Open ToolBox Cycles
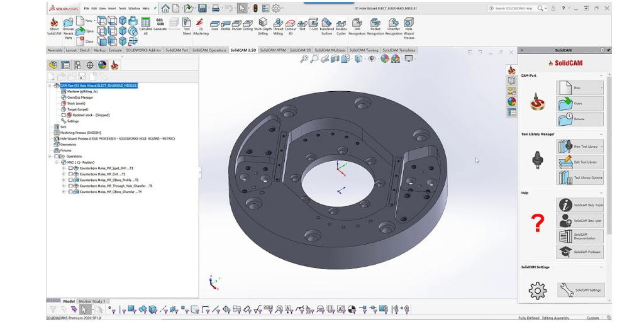The width and height of the screenshot is (644, 322). [x=341, y=27]
